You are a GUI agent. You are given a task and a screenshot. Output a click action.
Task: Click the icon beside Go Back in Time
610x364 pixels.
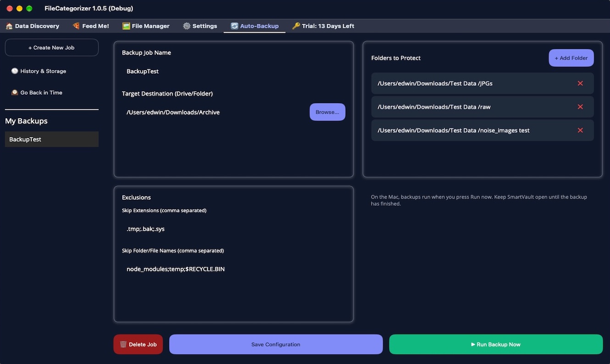click(x=15, y=93)
